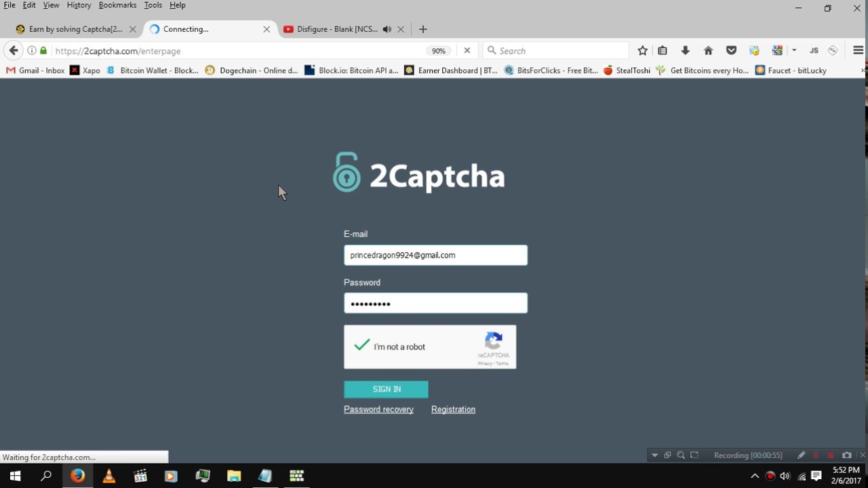Toggle the JS extension button
The width and height of the screenshot is (868, 488).
pos(814,51)
